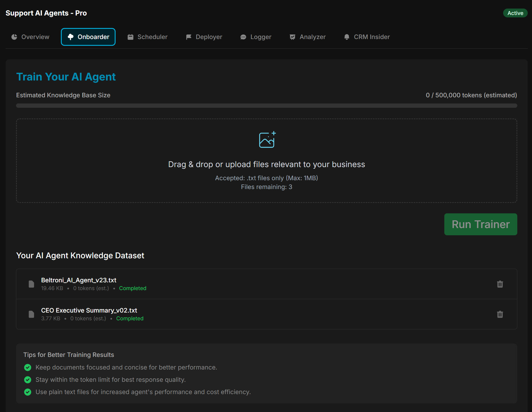
Task: Click the Deployer flag icon
Action: tap(188, 37)
